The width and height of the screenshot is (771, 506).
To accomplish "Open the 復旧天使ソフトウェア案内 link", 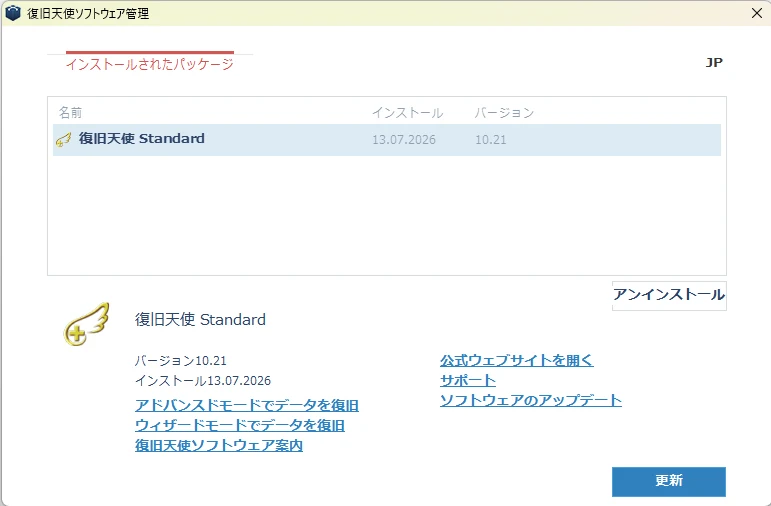I will tap(219, 446).
